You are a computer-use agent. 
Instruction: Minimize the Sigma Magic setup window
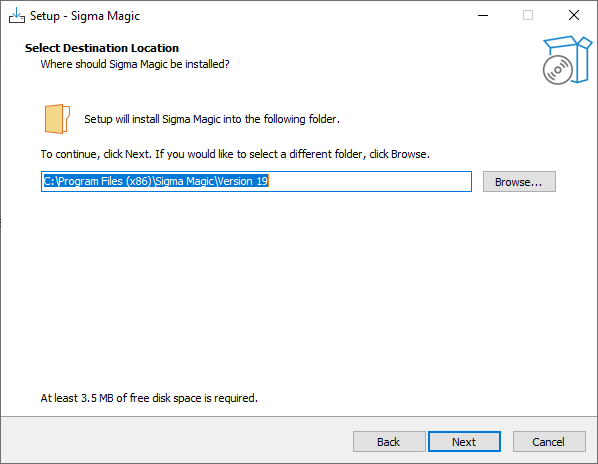[x=483, y=16]
